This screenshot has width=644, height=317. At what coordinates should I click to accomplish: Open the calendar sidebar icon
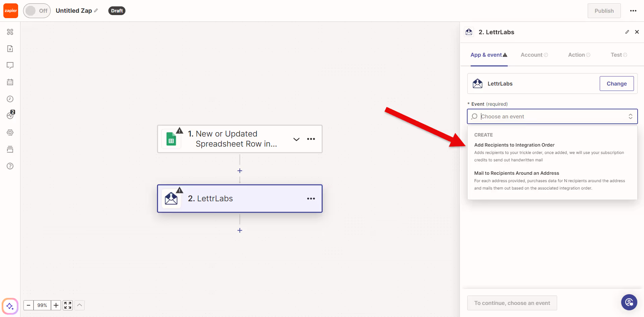(10, 82)
